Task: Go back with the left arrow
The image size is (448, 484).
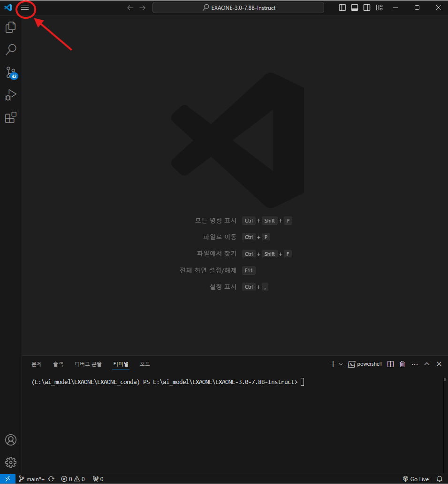Action: click(130, 8)
